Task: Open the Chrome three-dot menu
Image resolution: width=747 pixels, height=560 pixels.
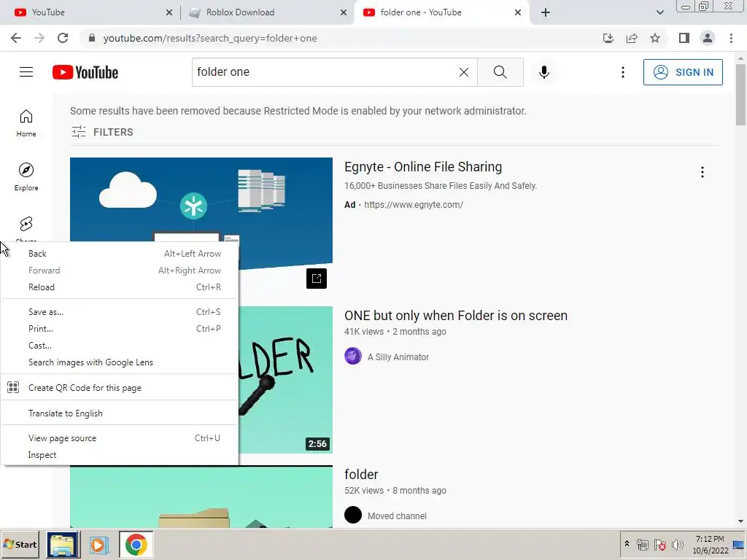Action: (x=731, y=38)
